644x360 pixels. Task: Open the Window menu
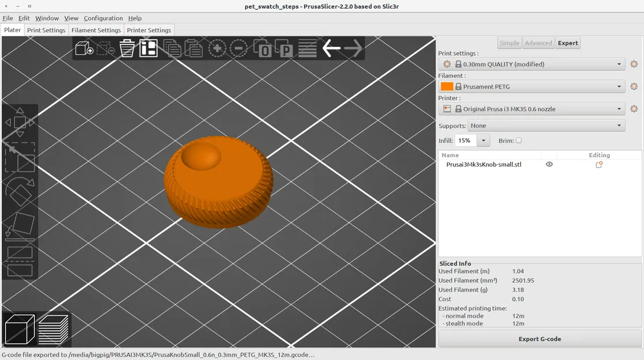click(47, 18)
